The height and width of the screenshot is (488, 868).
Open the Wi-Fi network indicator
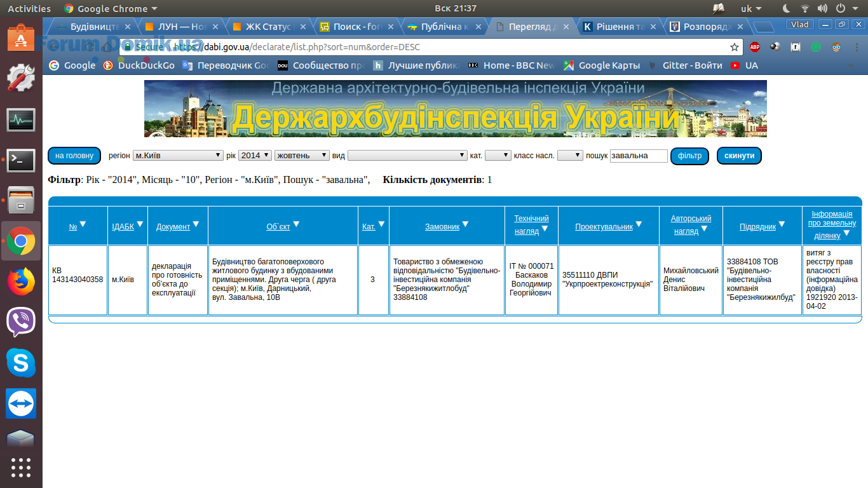click(805, 9)
